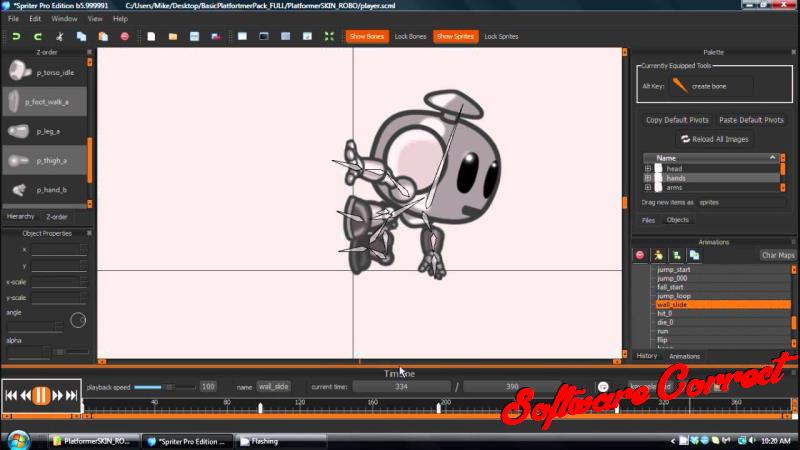Screen dimensions: 800x450
Task: Pause playback with the orange pause button
Action: click(x=41, y=395)
